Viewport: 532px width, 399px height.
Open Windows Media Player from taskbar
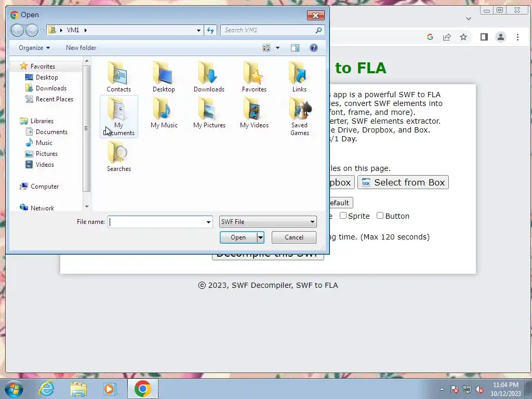coord(110,389)
